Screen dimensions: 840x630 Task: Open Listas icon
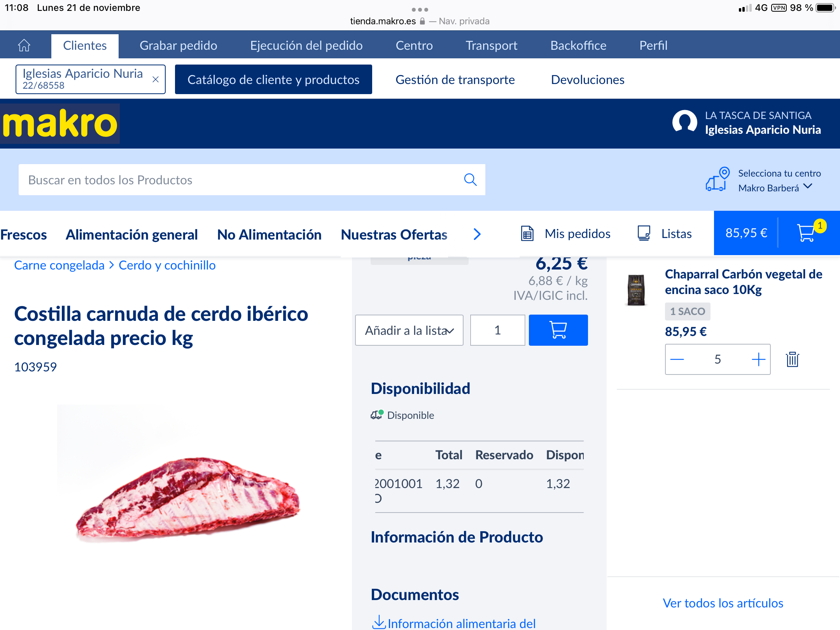644,234
